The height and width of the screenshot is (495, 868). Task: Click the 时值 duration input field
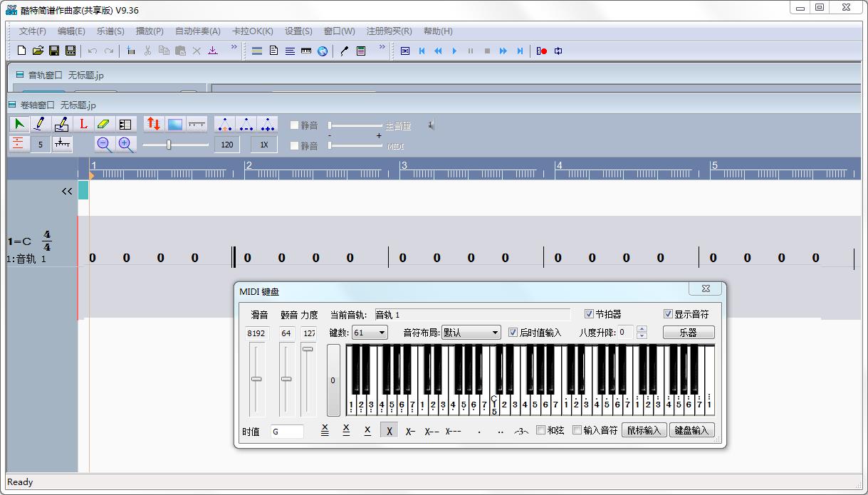pos(288,430)
